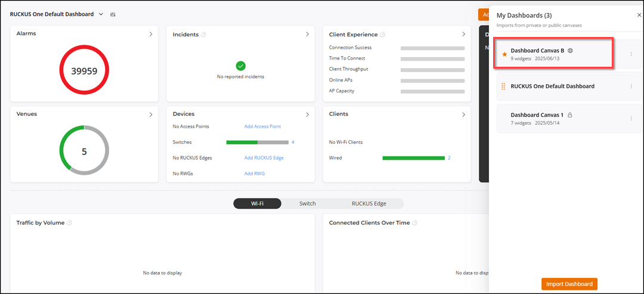Open the Devices widget arrow

pos(307,114)
